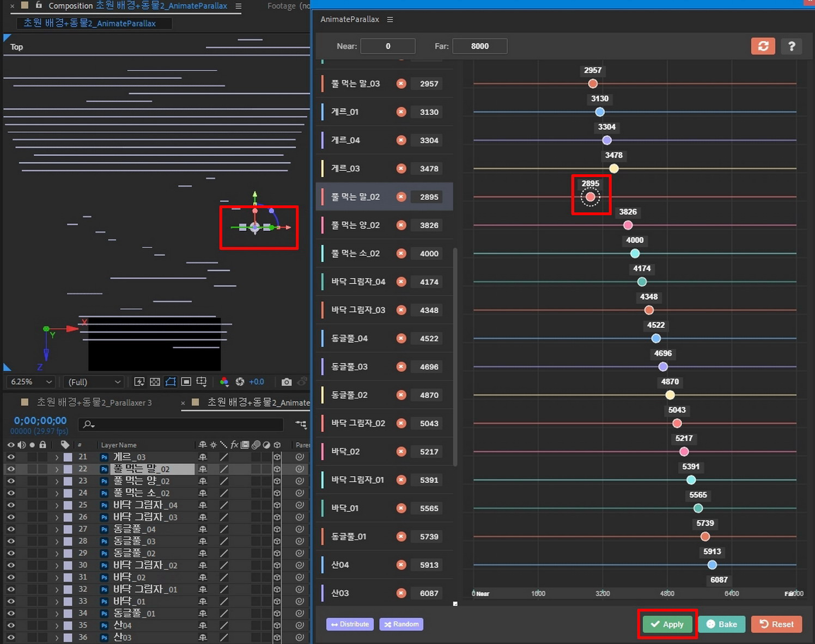Toggle the transparency grid icon
The height and width of the screenshot is (644, 815).
pyautogui.click(x=155, y=382)
